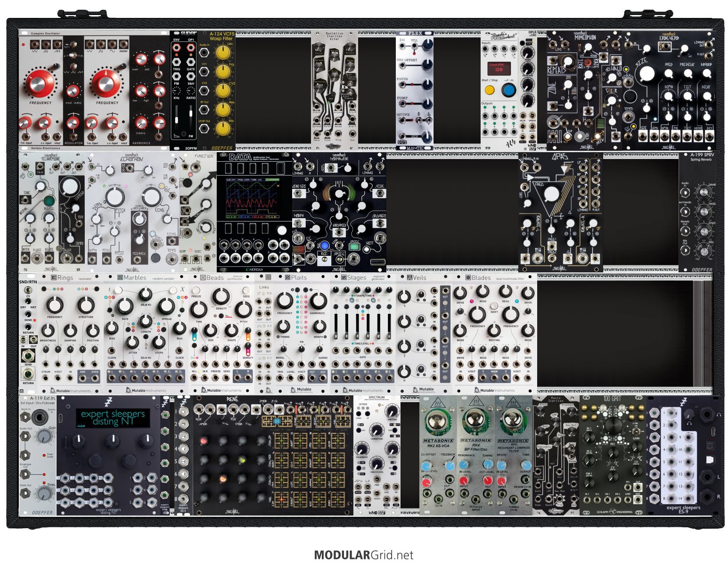Select the Veils module
Screen dimensions: 728x565
tap(424, 334)
